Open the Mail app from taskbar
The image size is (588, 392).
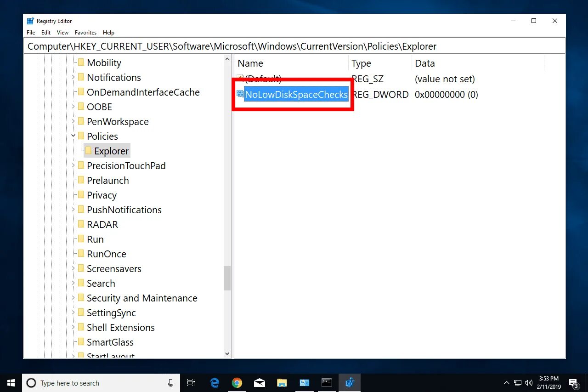point(259,383)
